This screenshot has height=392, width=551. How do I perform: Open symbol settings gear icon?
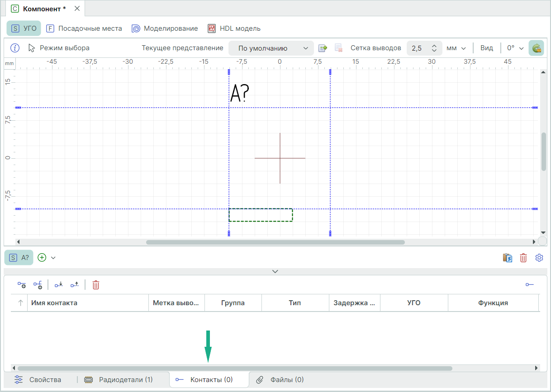click(539, 258)
